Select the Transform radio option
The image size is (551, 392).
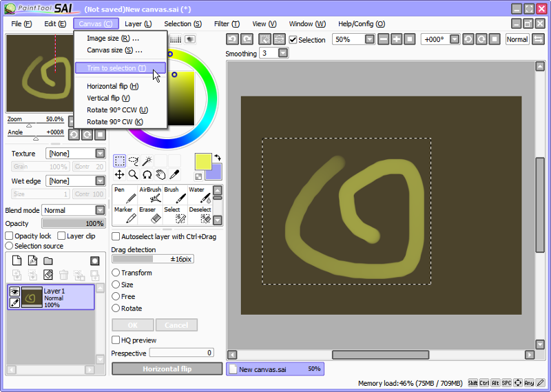(116, 272)
